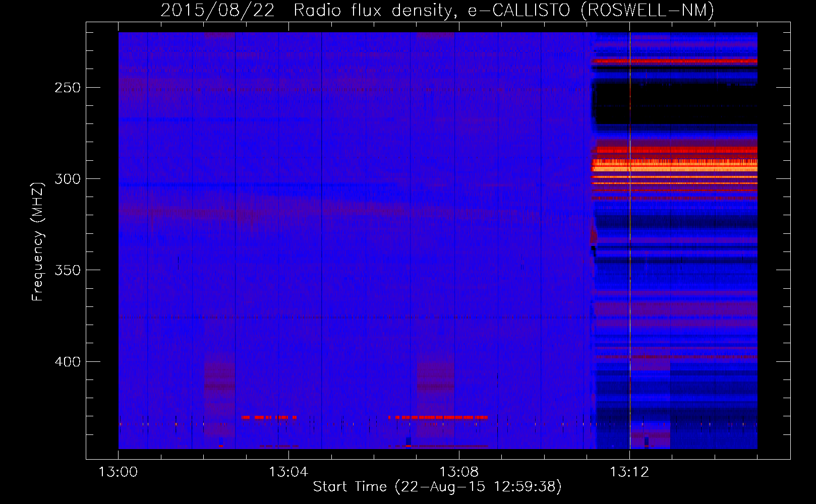Select the 250 frequency tick label
Image resolution: width=816 pixels, height=504 pixels.
68,88
